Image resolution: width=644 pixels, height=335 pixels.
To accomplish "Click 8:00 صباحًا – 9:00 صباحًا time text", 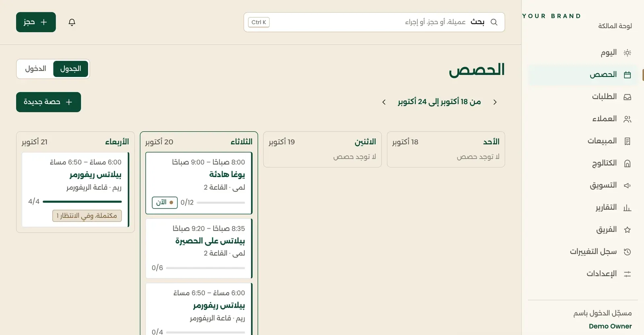I will (x=208, y=162).
